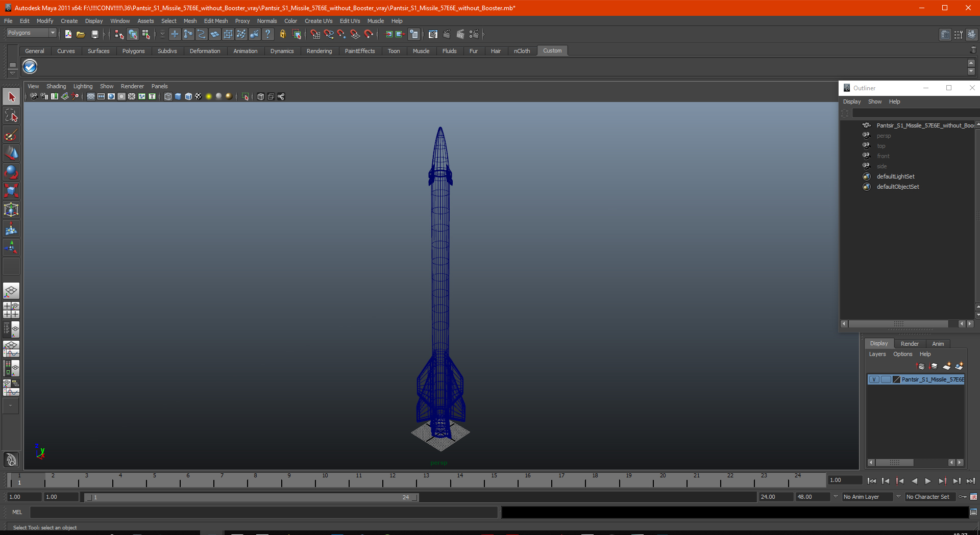Toggle Make Live magnet icon
Screen dimensions: 980x535
(369, 34)
